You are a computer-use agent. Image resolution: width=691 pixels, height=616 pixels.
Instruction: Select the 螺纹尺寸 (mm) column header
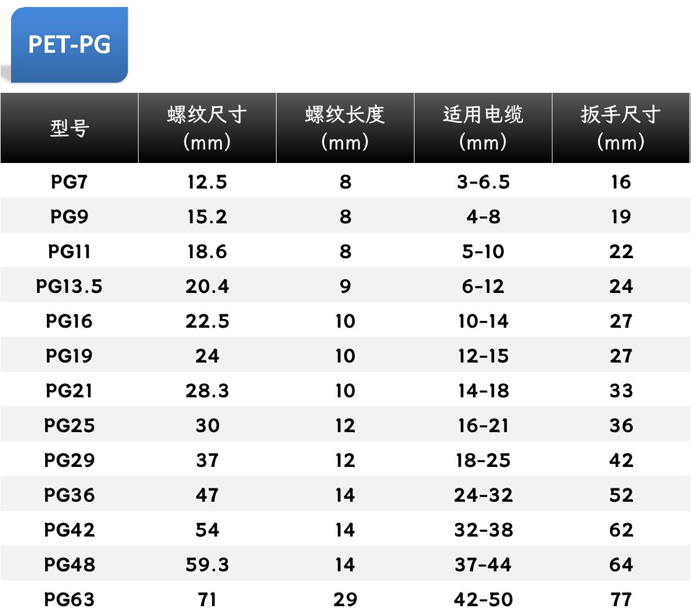coord(207,128)
